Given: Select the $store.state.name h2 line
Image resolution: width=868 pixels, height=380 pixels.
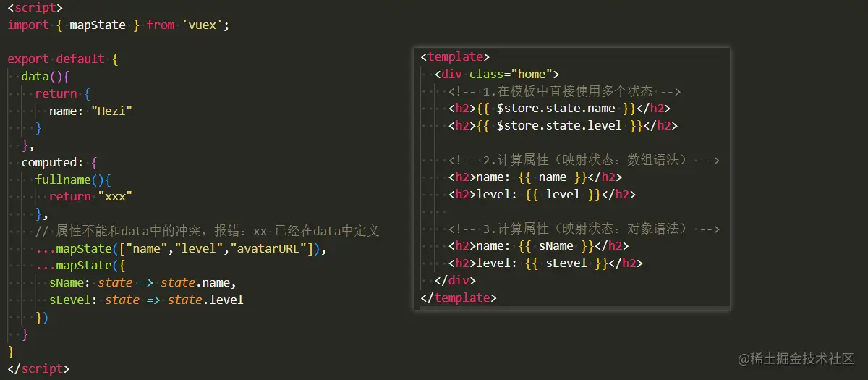Looking at the screenshot, I should 560,108.
